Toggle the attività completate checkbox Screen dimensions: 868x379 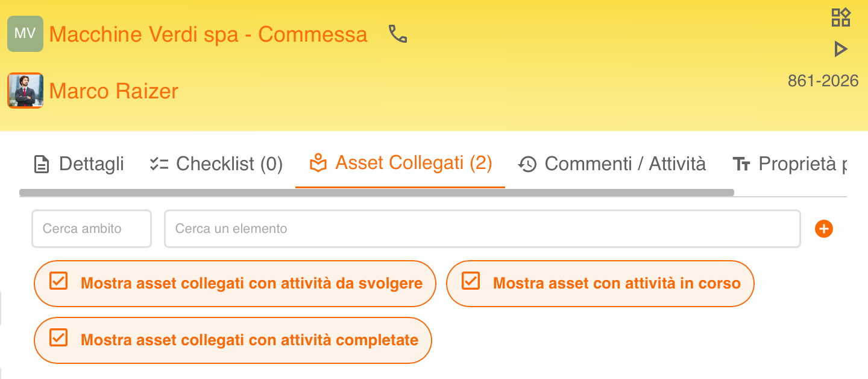(58, 337)
